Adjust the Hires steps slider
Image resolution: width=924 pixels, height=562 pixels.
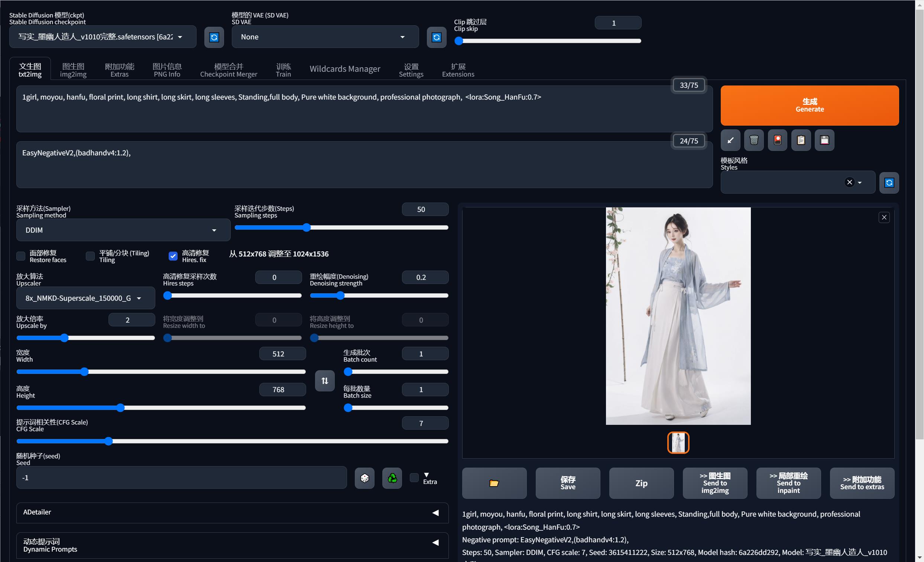(x=232, y=295)
